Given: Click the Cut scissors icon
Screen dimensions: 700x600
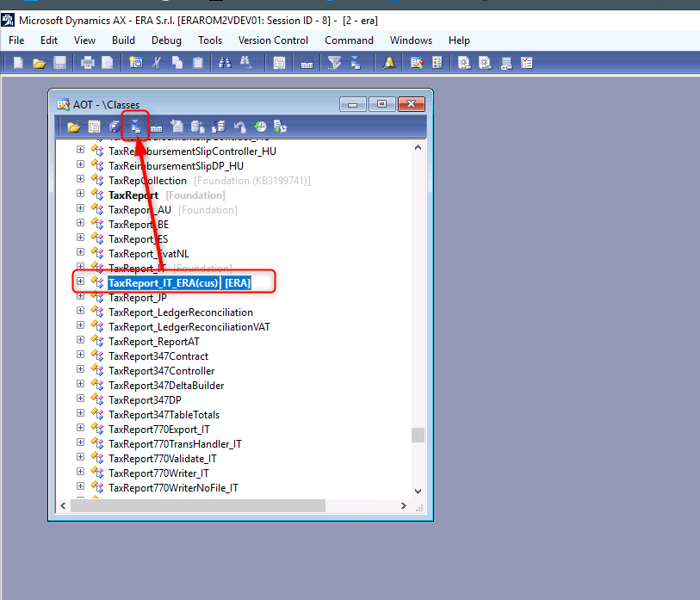Looking at the screenshot, I should click(x=157, y=62).
